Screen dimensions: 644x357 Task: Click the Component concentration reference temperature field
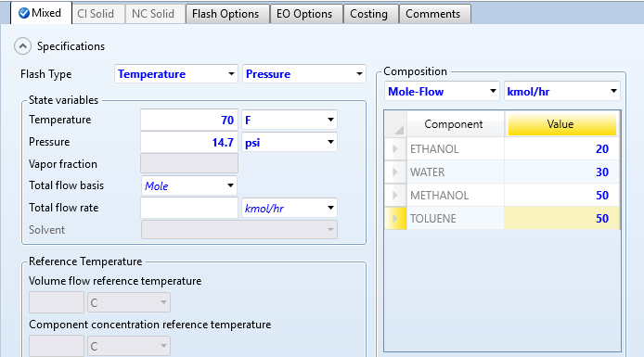point(57,346)
